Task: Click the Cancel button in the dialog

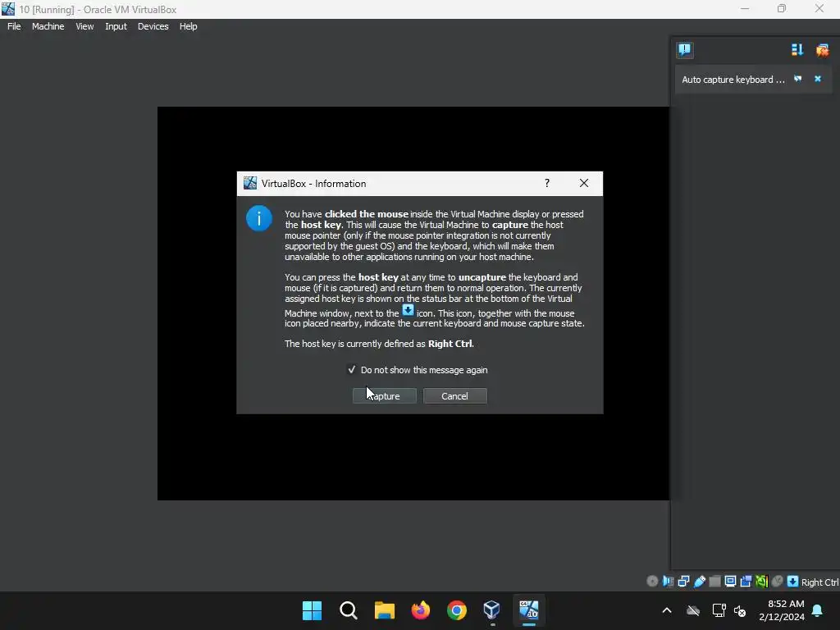Action: pos(454,396)
